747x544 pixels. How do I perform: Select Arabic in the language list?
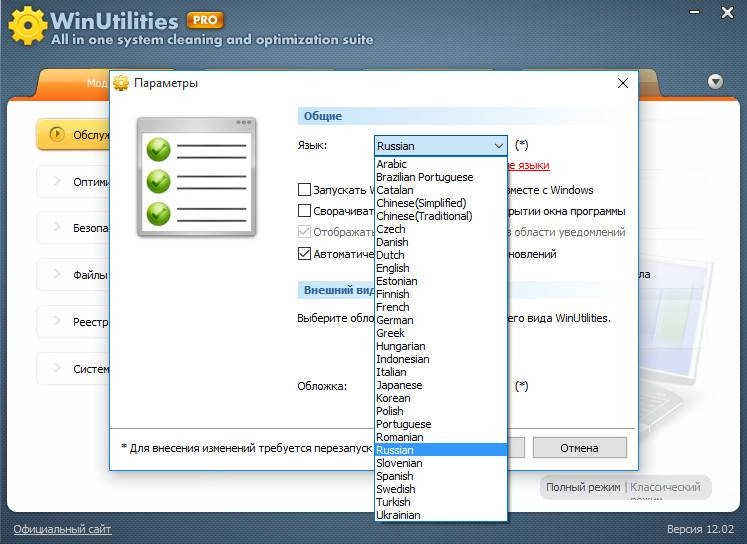point(441,164)
